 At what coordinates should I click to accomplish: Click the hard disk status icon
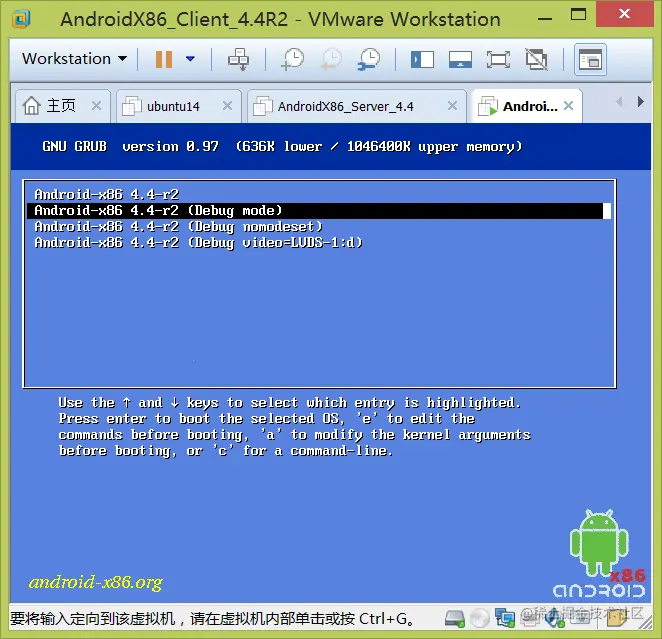(455, 619)
